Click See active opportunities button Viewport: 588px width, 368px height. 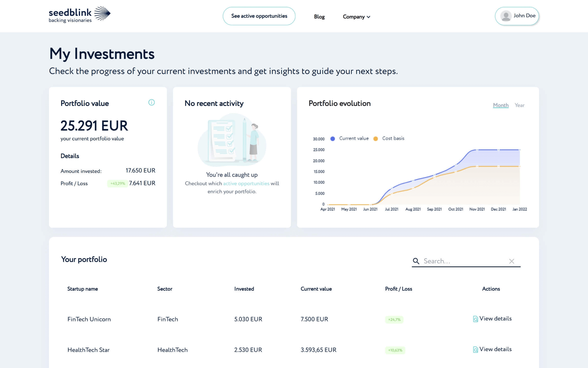click(259, 16)
